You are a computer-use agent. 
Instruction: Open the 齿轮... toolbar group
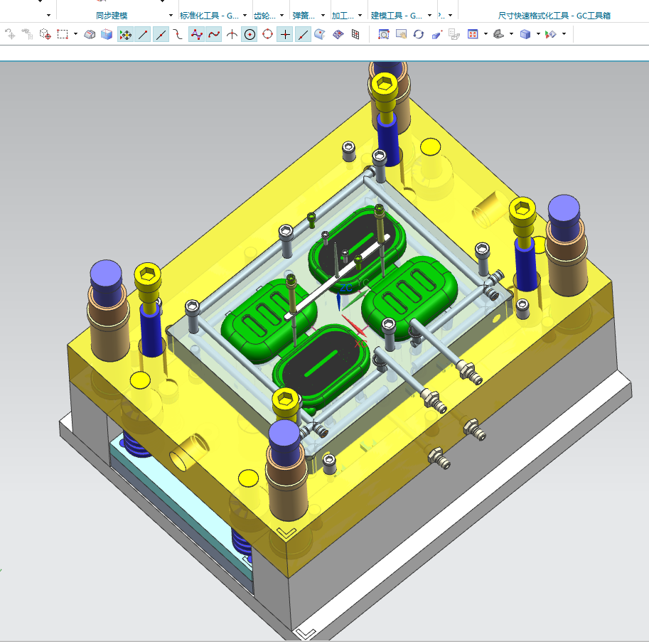point(264,16)
